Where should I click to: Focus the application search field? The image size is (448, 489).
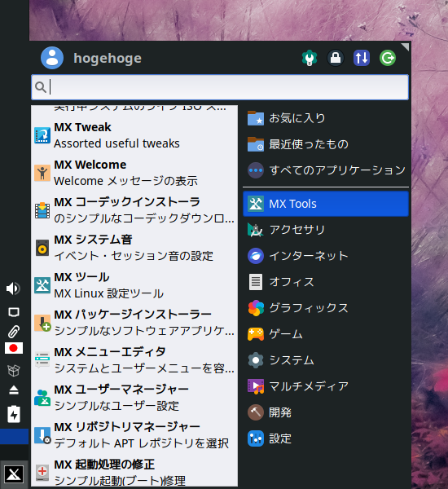[x=220, y=87]
